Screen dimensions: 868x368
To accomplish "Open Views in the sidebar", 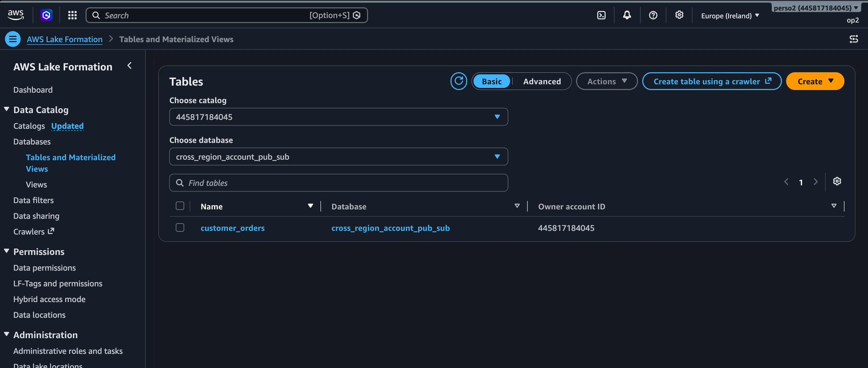I will pos(36,185).
